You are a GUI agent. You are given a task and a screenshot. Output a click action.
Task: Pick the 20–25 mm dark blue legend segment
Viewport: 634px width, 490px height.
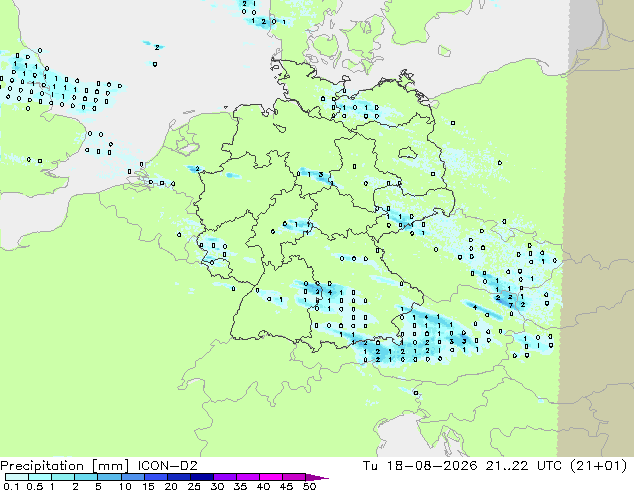point(178,477)
